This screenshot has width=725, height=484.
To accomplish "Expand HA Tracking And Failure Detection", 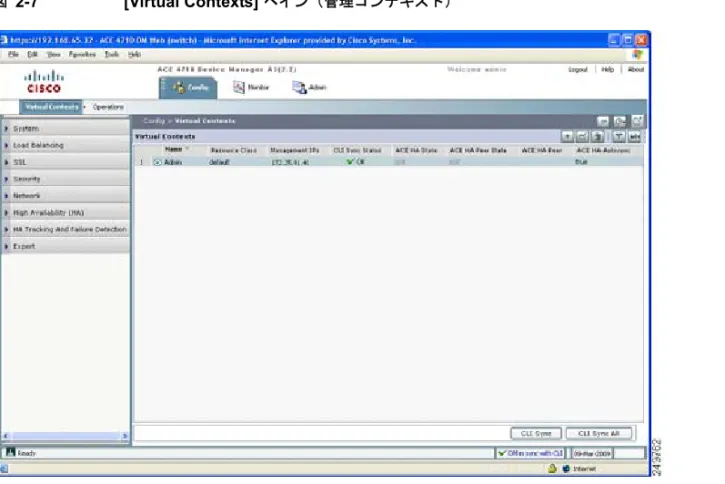I will pyautogui.click(x=66, y=229).
